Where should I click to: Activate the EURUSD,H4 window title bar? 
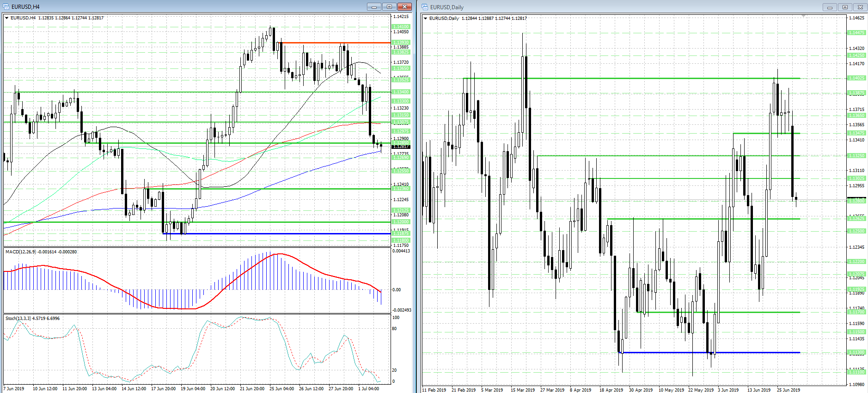(x=185, y=6)
